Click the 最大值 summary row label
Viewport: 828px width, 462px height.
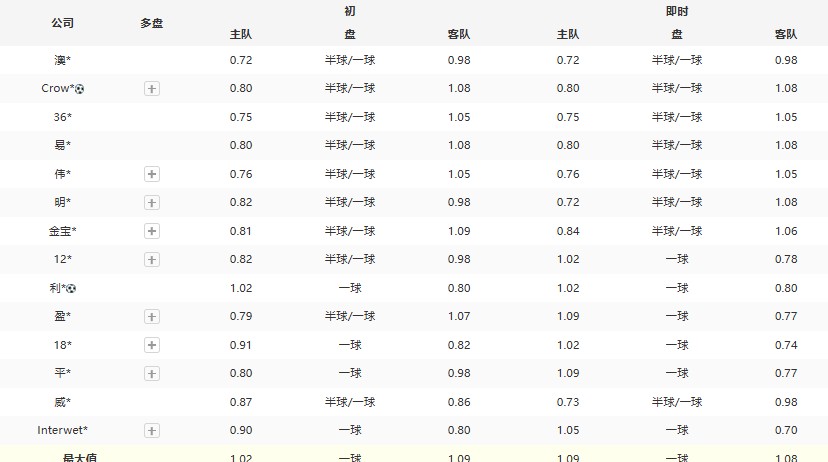[78, 456]
